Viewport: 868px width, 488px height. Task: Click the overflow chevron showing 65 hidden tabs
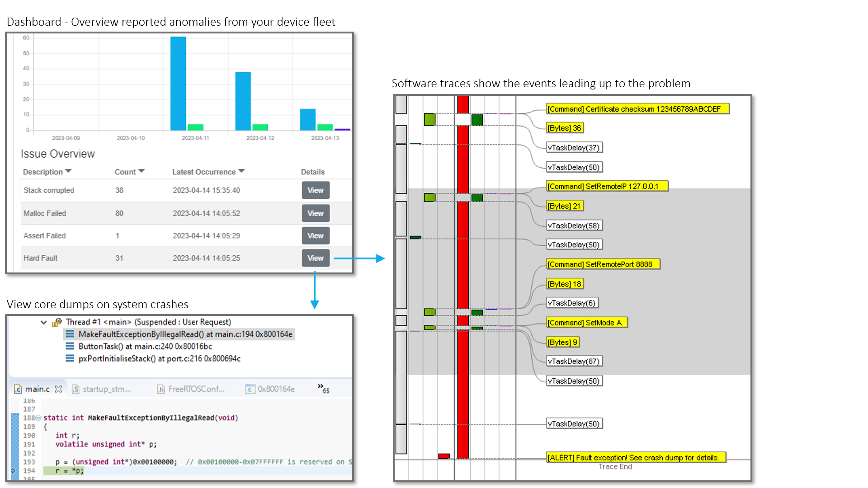[x=322, y=387]
